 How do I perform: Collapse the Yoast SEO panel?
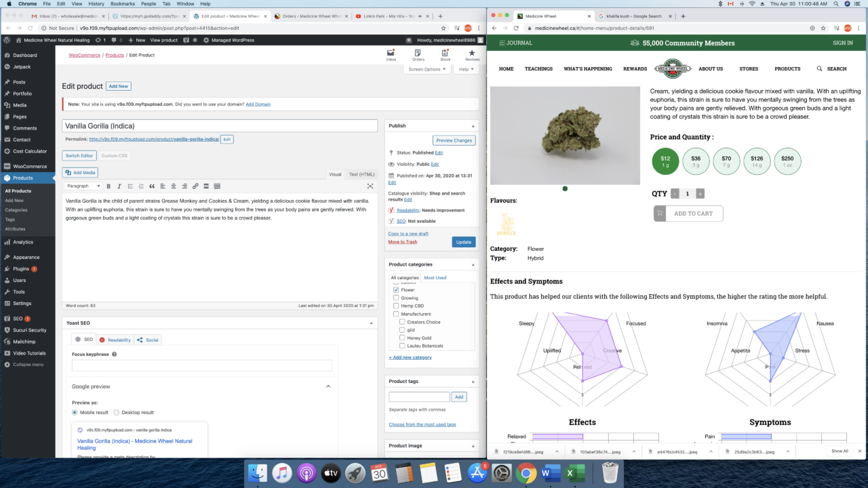[x=371, y=323]
